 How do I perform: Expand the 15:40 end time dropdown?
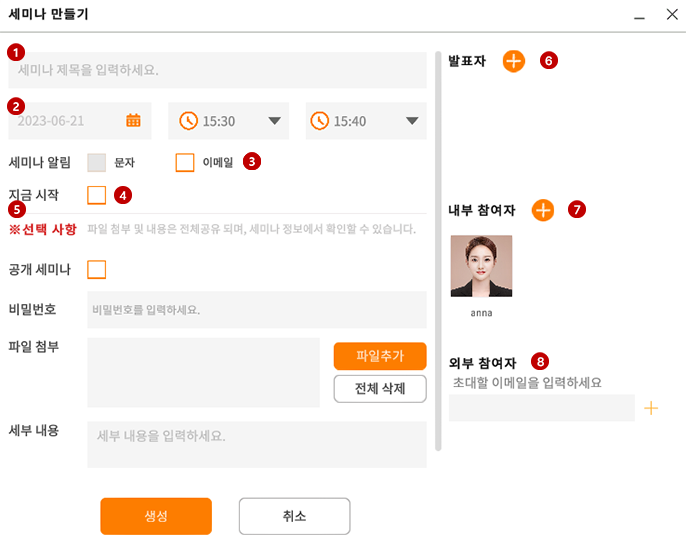click(412, 121)
